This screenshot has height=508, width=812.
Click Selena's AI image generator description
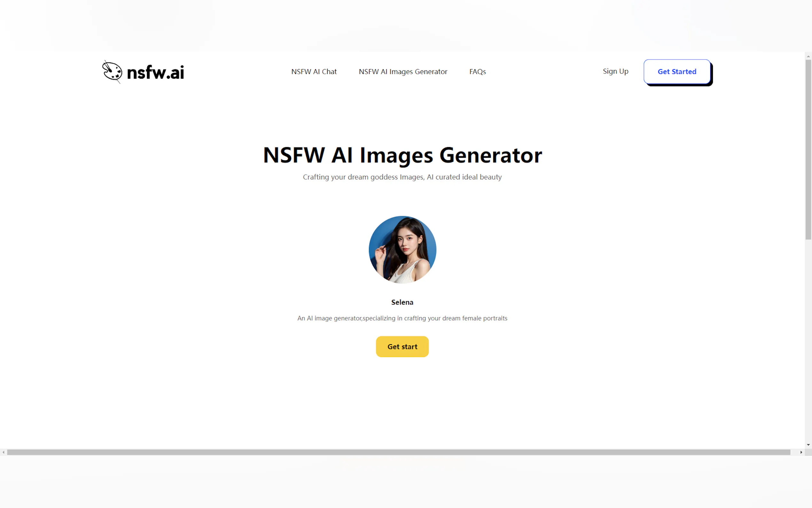pyautogui.click(x=402, y=318)
